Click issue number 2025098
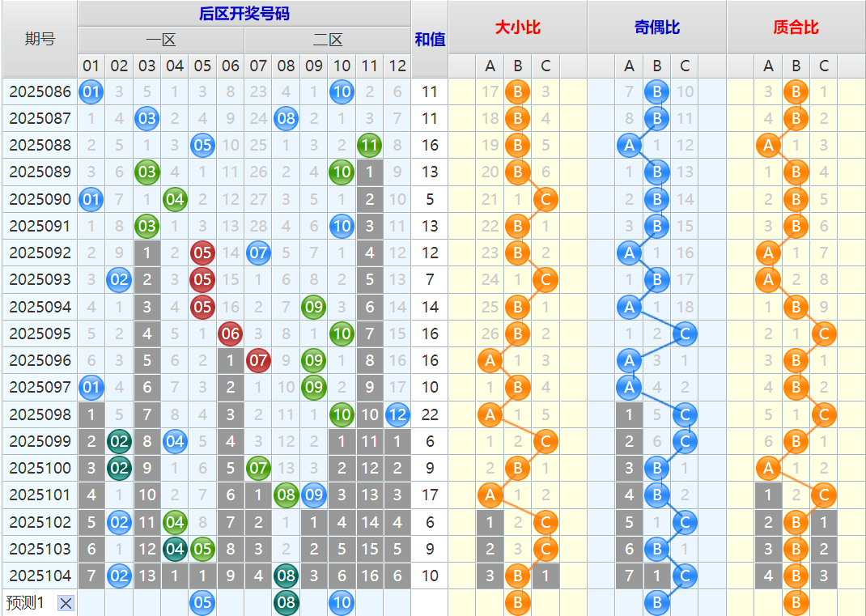The height and width of the screenshot is (616, 866). tap(40, 414)
